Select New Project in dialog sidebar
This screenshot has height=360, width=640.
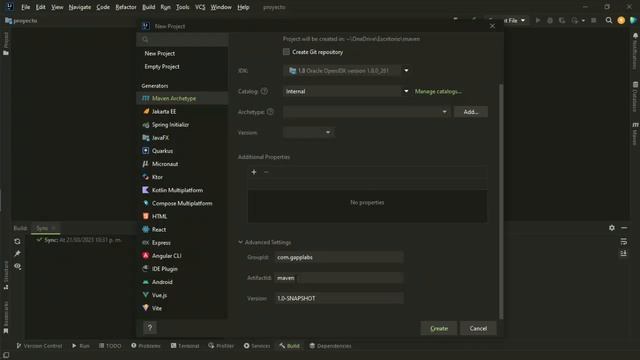(182, 53)
